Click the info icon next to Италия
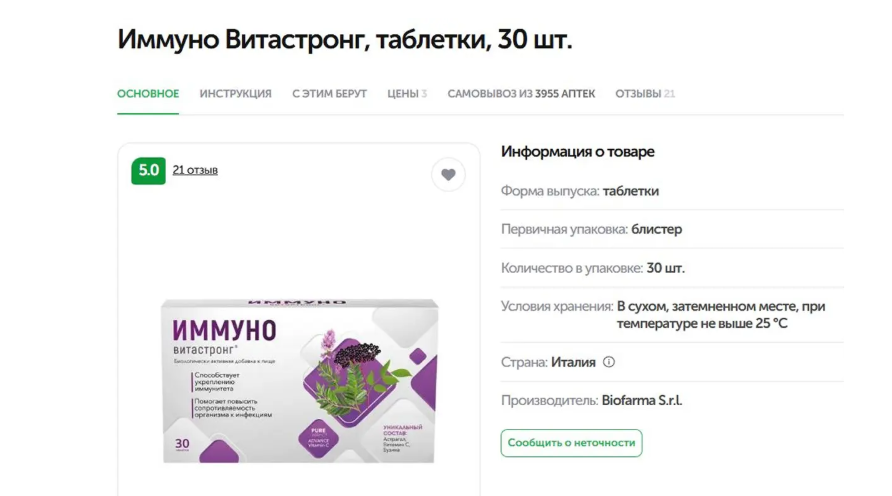 pos(609,362)
